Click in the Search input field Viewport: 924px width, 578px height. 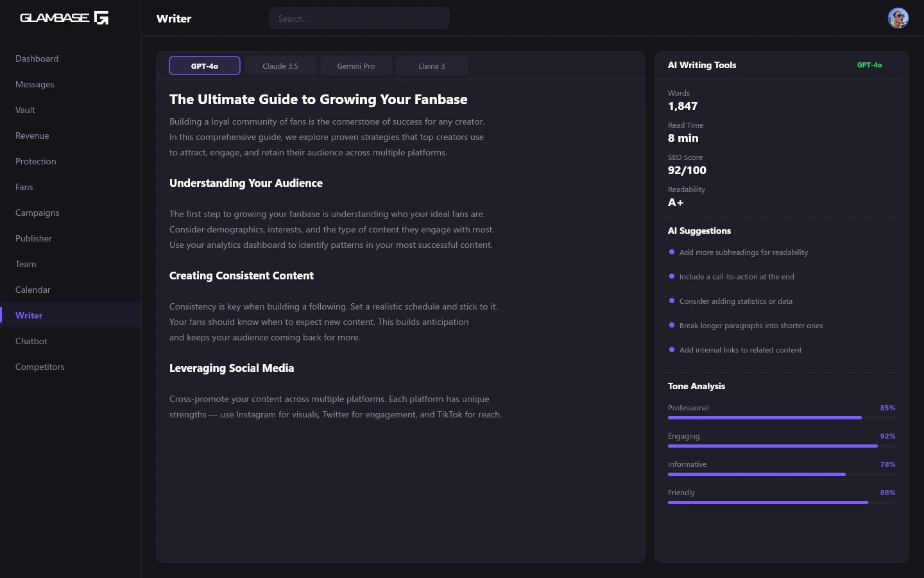pos(359,19)
